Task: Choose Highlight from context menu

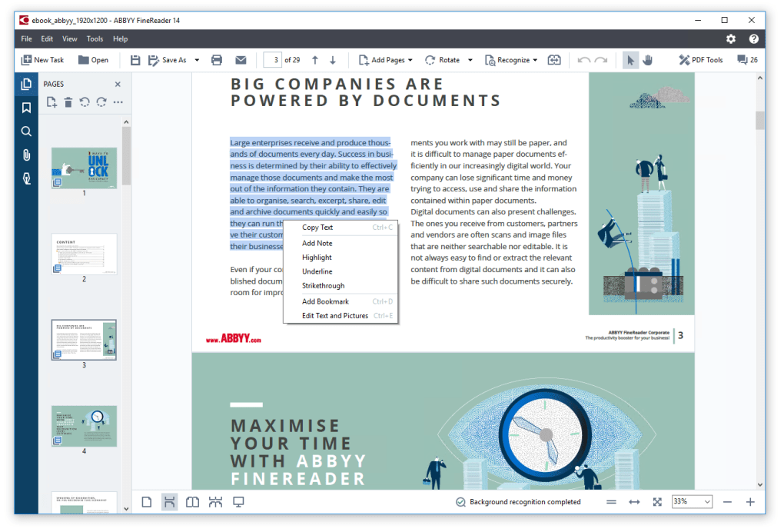Action: (x=341, y=258)
